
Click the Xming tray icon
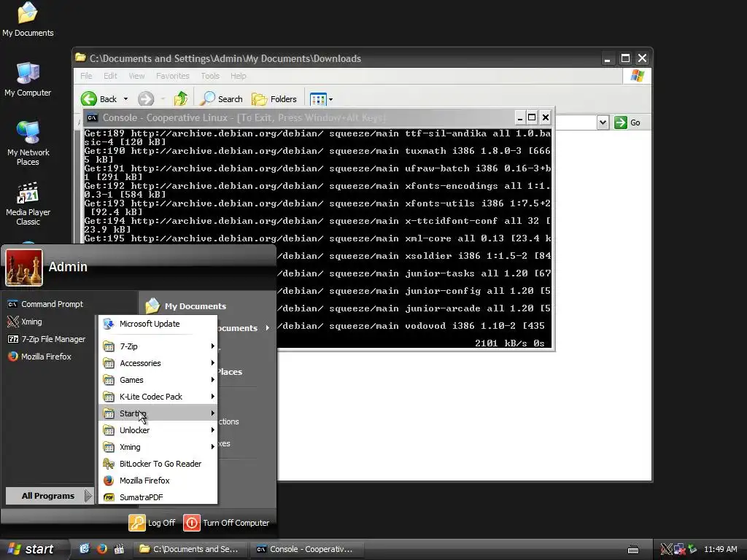[667, 549]
